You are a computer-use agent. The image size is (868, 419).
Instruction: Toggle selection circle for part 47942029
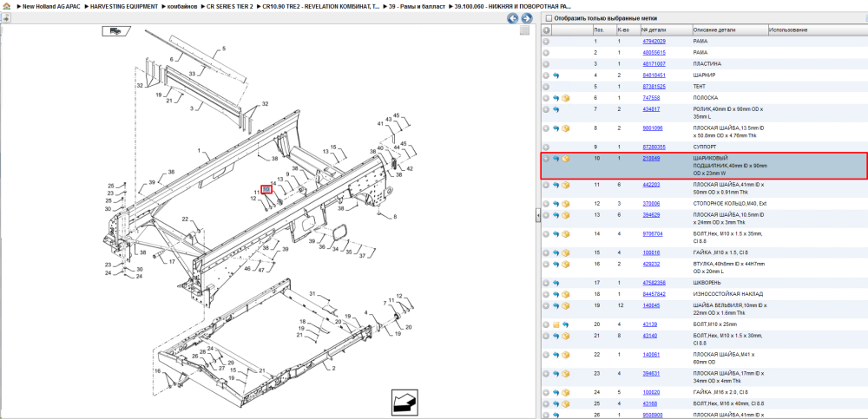click(x=546, y=42)
